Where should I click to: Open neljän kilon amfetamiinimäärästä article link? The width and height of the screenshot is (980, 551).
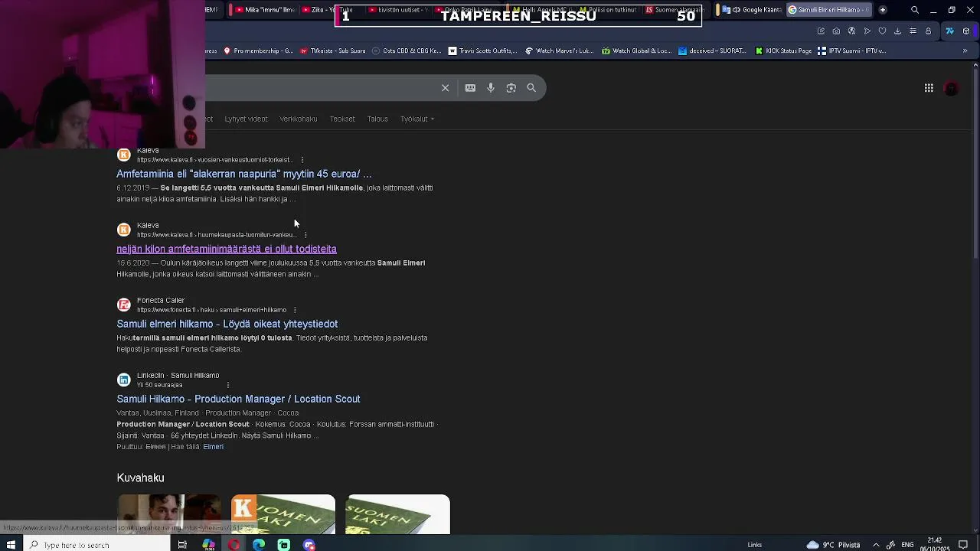click(227, 249)
